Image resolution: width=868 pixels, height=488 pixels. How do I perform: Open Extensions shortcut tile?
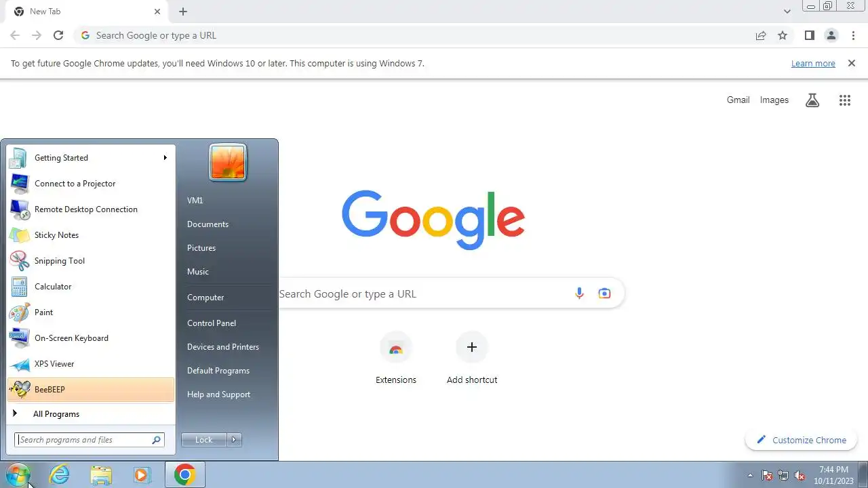pyautogui.click(x=396, y=358)
